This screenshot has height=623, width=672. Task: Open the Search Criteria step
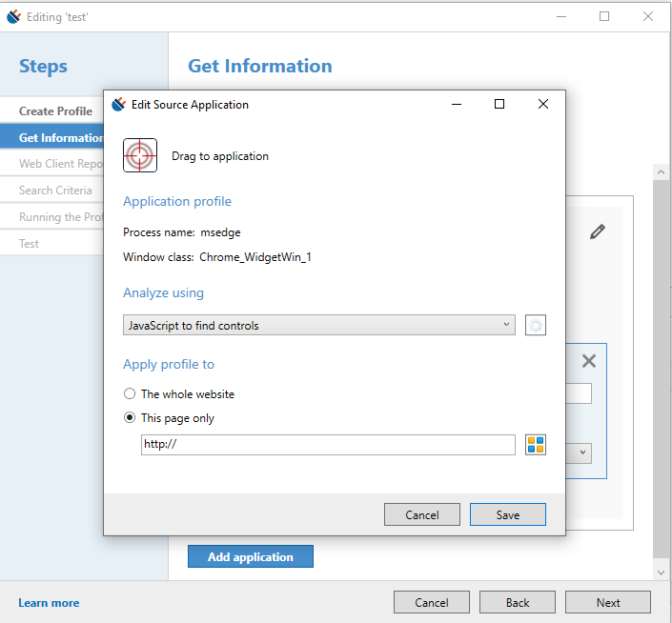point(55,191)
